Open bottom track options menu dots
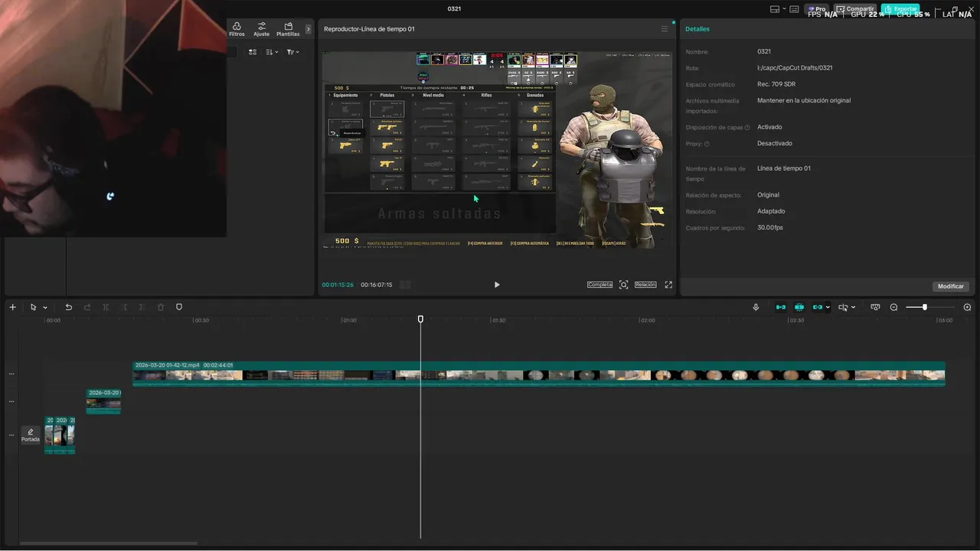 click(11, 435)
